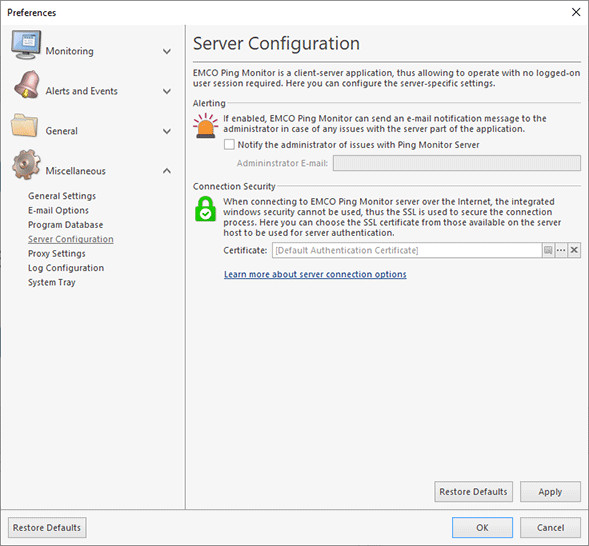
Task: Open Log Configuration page
Action: tap(66, 268)
